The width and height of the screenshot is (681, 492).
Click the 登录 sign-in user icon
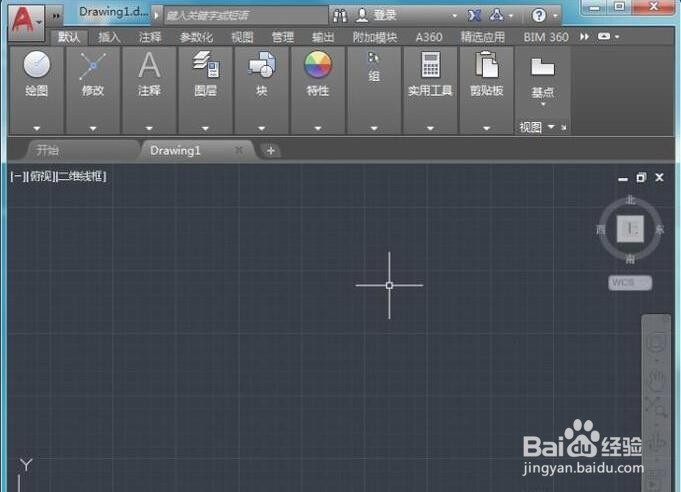tap(362, 15)
